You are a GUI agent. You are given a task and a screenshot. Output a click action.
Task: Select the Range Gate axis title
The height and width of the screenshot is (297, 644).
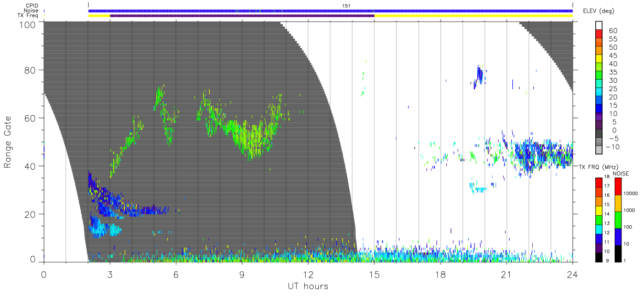point(8,142)
